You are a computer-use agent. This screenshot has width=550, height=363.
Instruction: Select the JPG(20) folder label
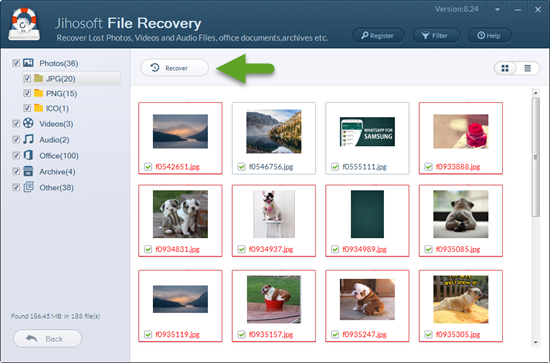[x=61, y=79]
